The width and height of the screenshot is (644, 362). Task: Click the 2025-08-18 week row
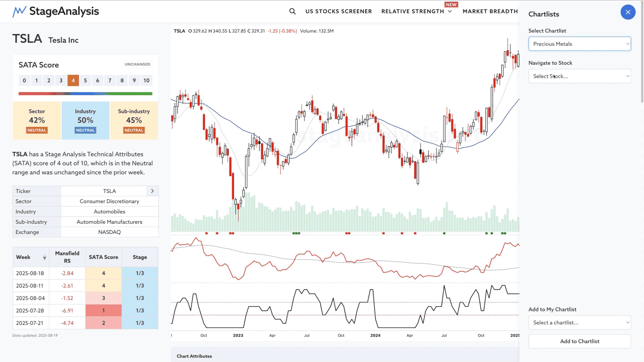click(x=30, y=273)
